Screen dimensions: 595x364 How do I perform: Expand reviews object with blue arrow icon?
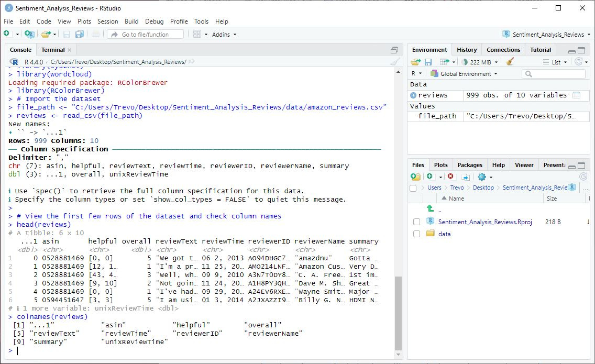(x=413, y=95)
